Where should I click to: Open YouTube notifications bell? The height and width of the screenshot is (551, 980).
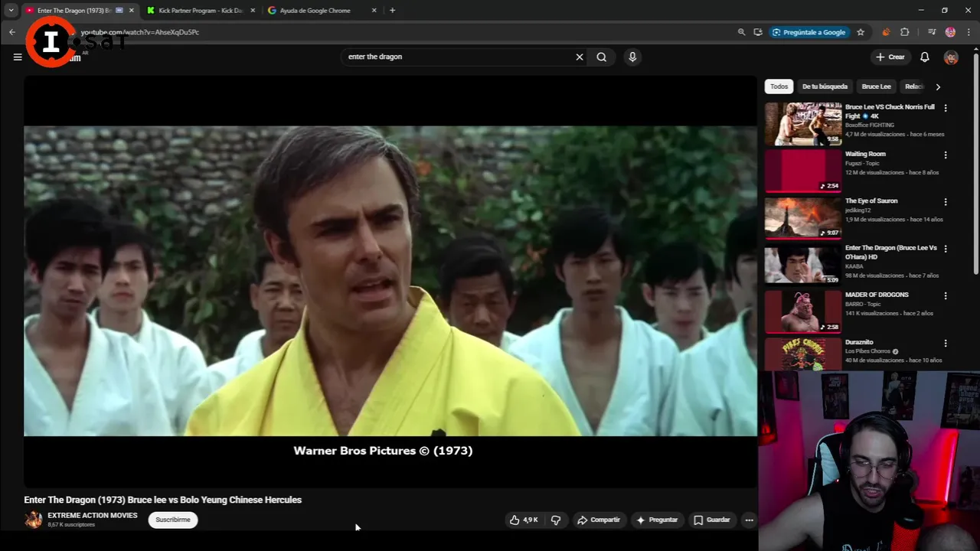tap(925, 57)
